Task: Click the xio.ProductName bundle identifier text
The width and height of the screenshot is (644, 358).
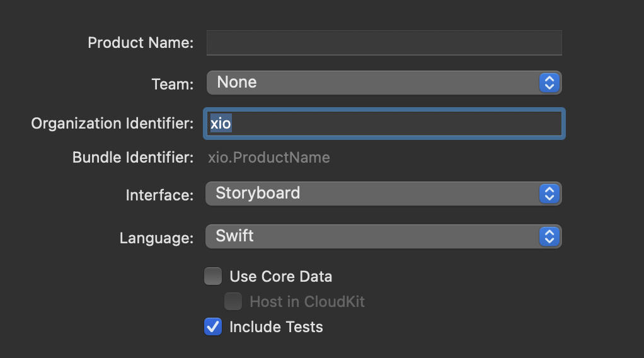Action: (269, 157)
